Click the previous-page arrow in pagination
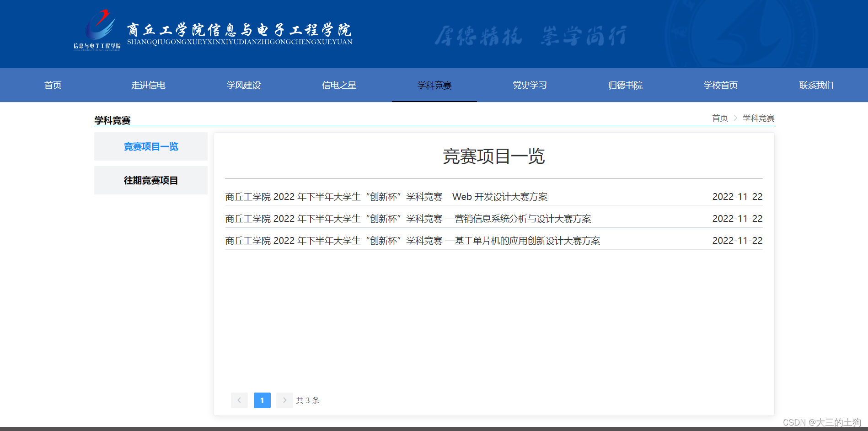 (239, 400)
